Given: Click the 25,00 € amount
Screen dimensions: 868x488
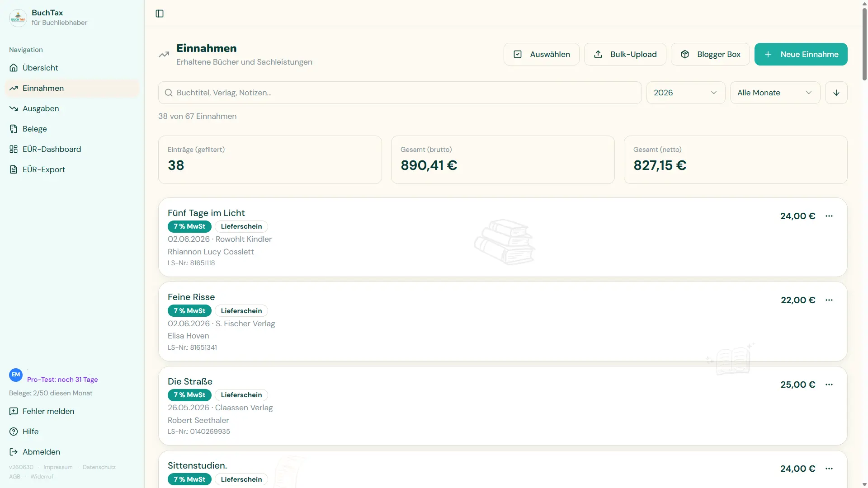Looking at the screenshot, I should pyautogui.click(x=797, y=385).
